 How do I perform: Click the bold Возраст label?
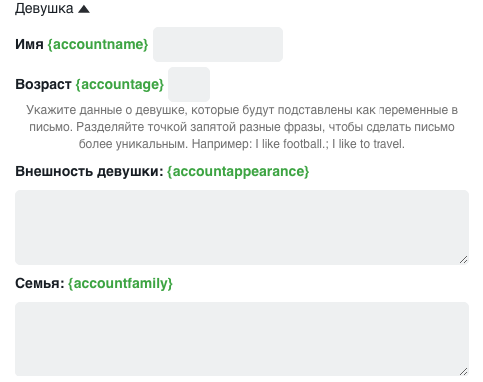click(43, 84)
